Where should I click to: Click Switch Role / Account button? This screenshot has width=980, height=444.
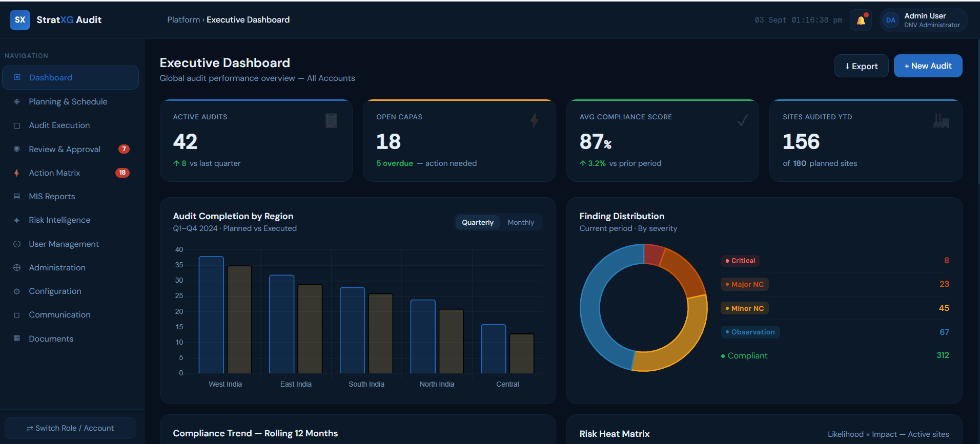click(x=71, y=428)
